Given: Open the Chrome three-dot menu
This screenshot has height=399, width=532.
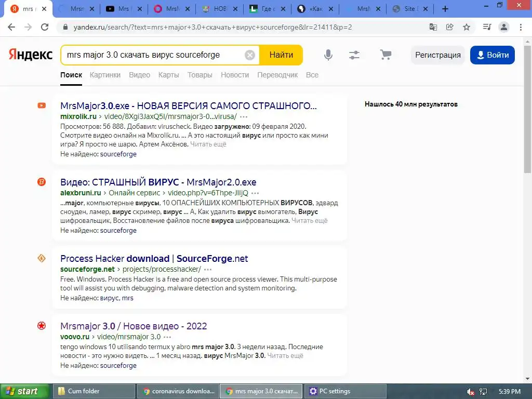Looking at the screenshot, I should pyautogui.click(x=521, y=27).
